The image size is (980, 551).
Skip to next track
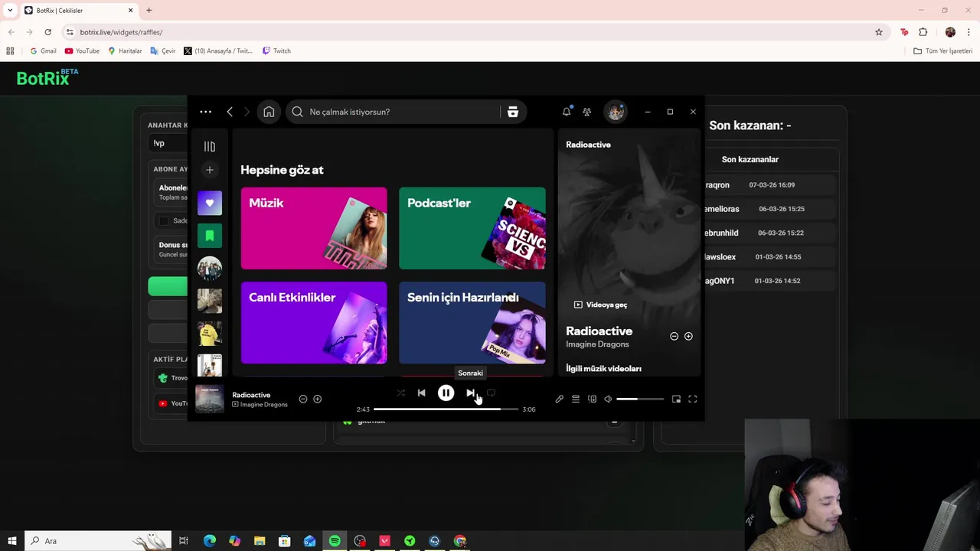(470, 393)
